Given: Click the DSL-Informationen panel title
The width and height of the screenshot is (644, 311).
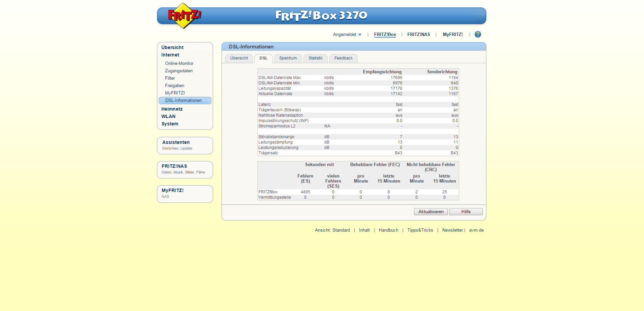Looking at the screenshot, I should pyautogui.click(x=251, y=47).
